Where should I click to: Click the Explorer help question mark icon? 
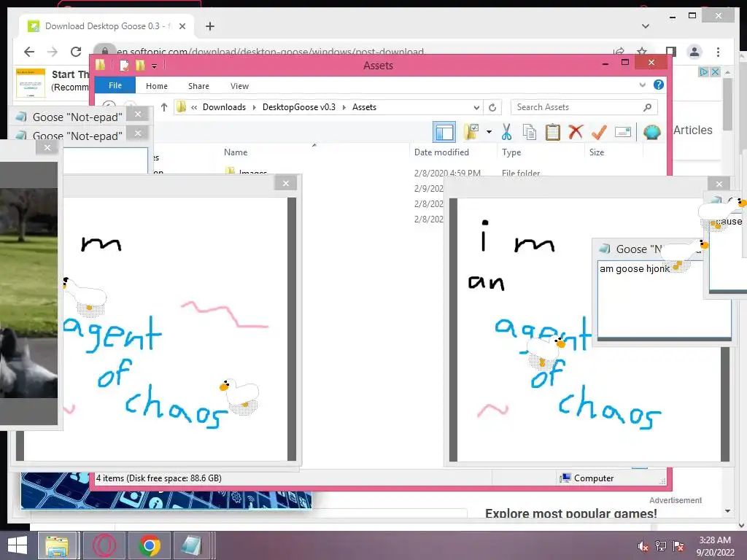point(659,85)
